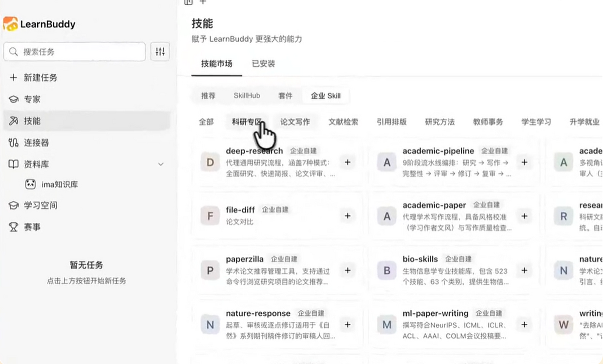The width and height of the screenshot is (603, 364).
Task: Click the D avatar of deep-research
Action: (210, 162)
